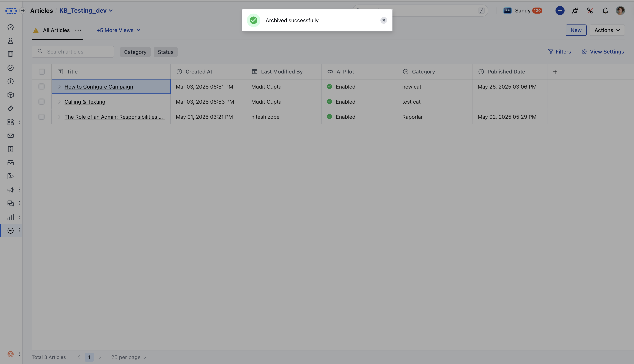The image size is (634, 364).
Task: Select the All Articles tab
Action: tap(56, 30)
